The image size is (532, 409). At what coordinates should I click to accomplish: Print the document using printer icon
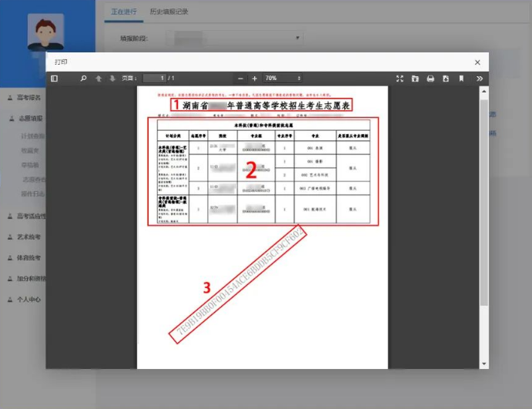click(430, 79)
